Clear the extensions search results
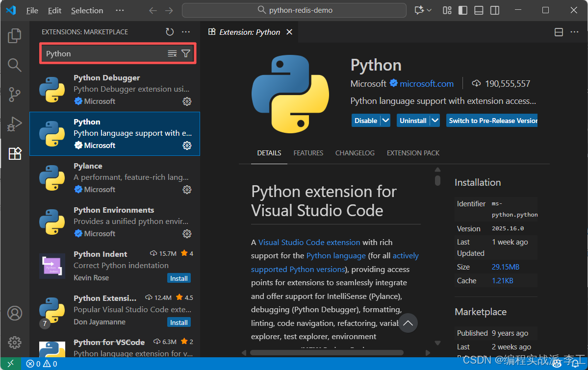This screenshot has height=370, width=588. [172, 53]
